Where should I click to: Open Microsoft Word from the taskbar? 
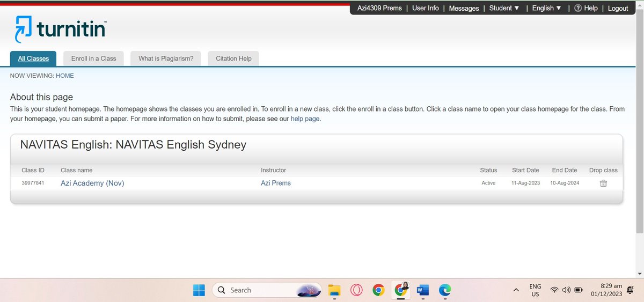click(422, 290)
